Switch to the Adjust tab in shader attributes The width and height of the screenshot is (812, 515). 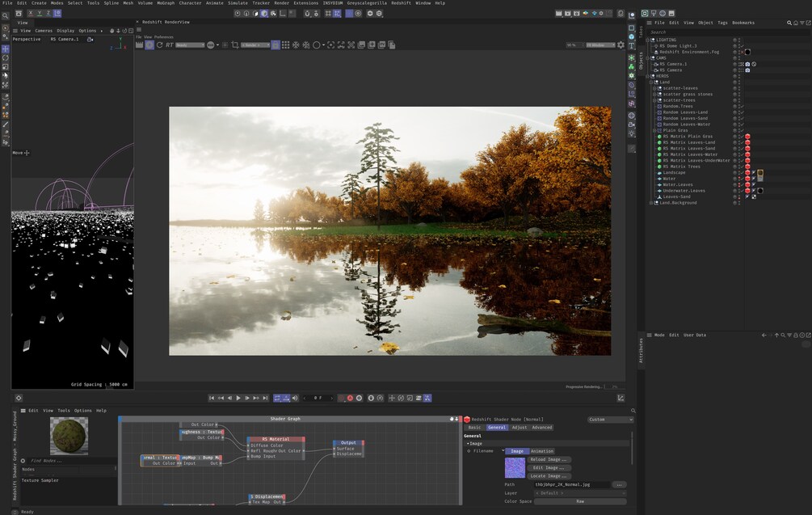click(520, 428)
